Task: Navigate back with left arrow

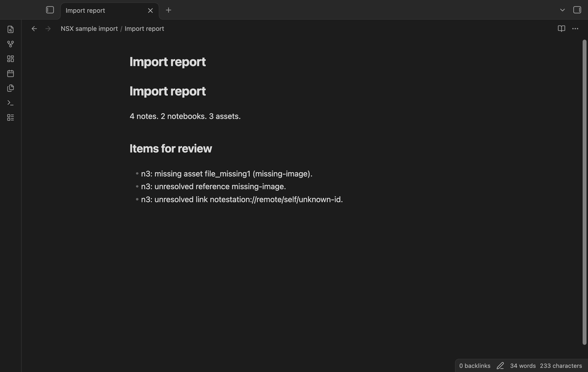Action: coord(34,28)
